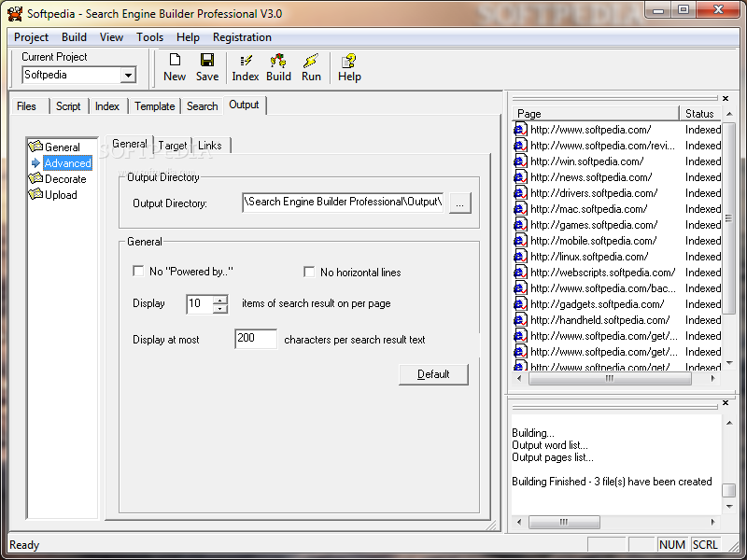Screen dimensions: 747x560
Task: Click the page list scroll right arrow
Action: point(712,379)
